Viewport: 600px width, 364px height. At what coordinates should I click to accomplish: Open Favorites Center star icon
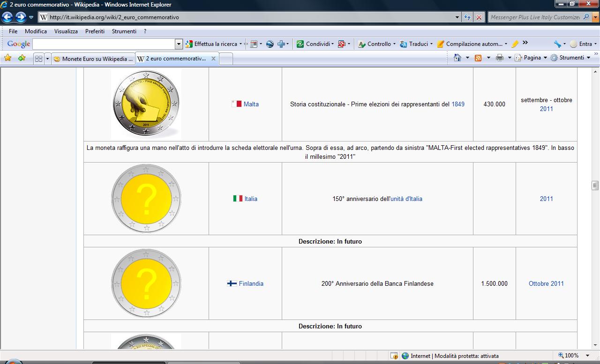tap(7, 58)
